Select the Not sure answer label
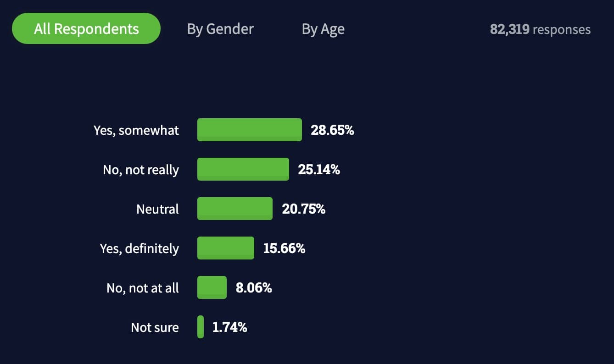 [x=155, y=327]
